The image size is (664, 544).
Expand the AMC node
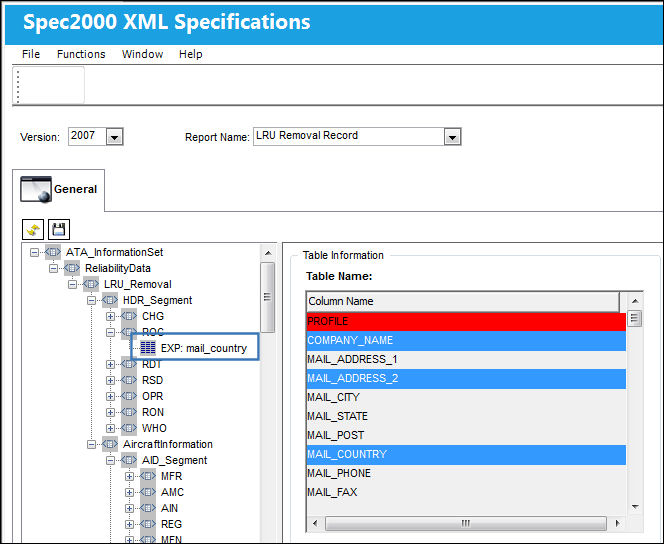click(130, 492)
